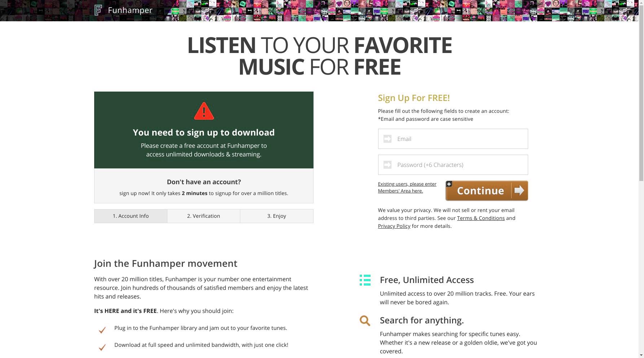Click the arrow icon in Email field
Screen dimensions: 644x358
click(387, 139)
